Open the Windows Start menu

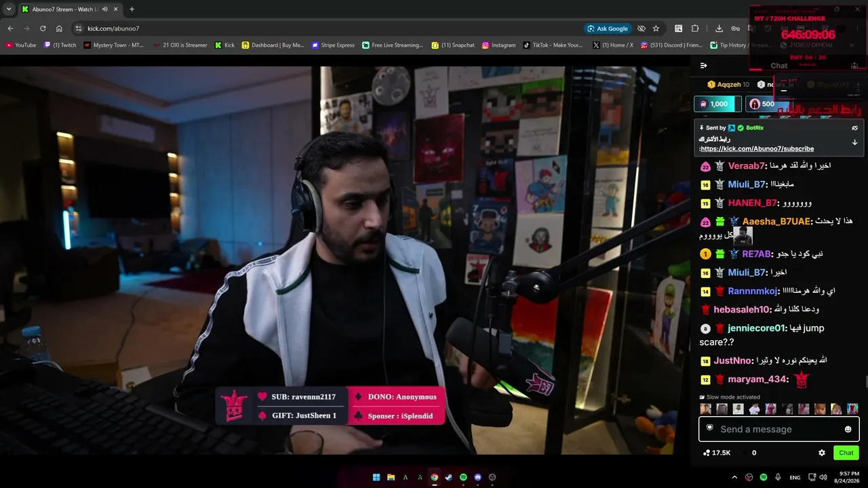tap(376, 477)
